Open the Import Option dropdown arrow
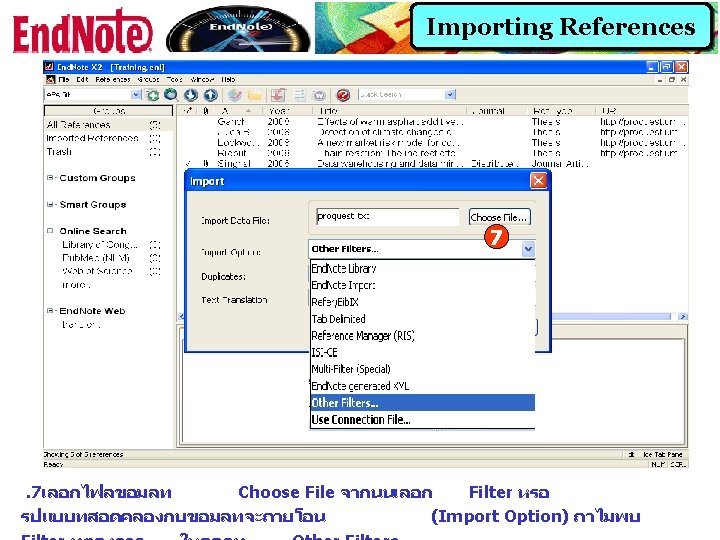The width and height of the screenshot is (720, 540). (x=528, y=249)
